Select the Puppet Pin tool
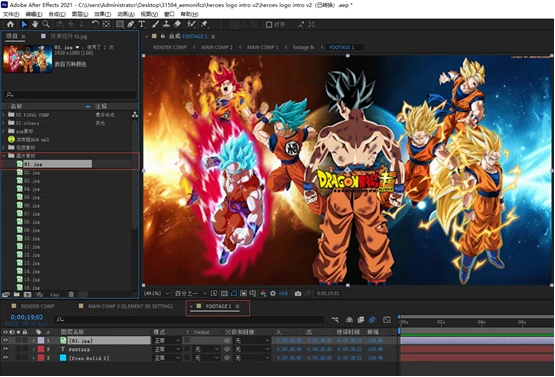This screenshot has height=377, width=555. pos(204,24)
